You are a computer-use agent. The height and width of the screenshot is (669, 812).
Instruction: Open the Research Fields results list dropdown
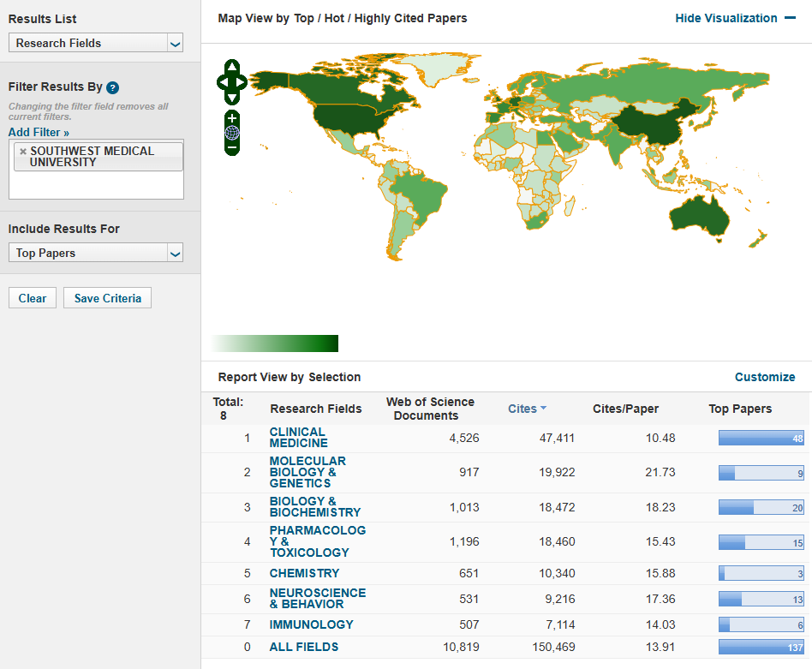click(96, 43)
